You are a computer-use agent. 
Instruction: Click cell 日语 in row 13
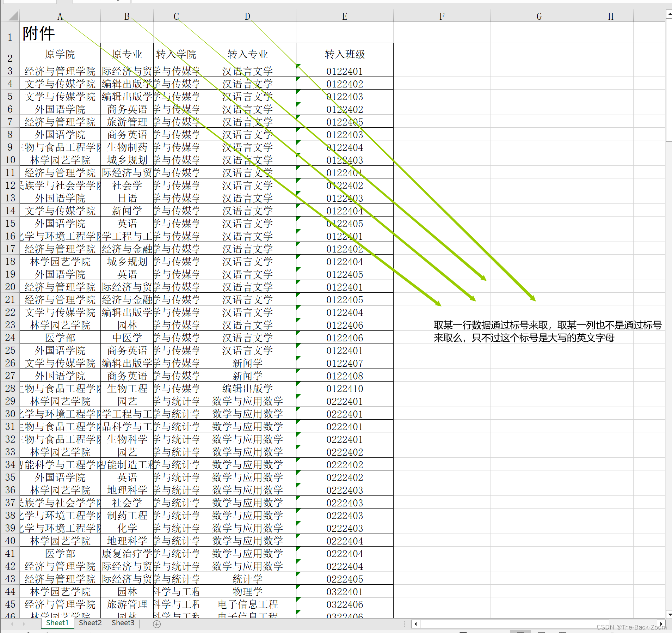[x=127, y=198]
